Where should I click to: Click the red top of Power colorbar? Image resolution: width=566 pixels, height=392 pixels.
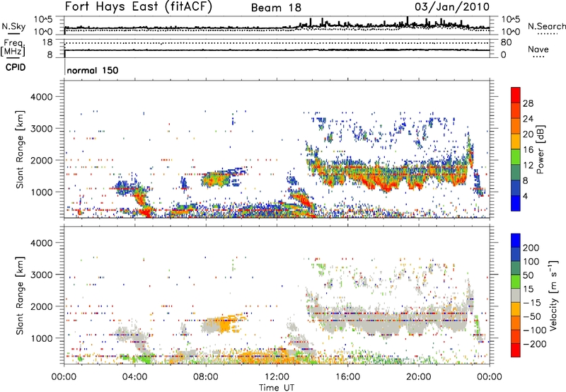[516, 95]
